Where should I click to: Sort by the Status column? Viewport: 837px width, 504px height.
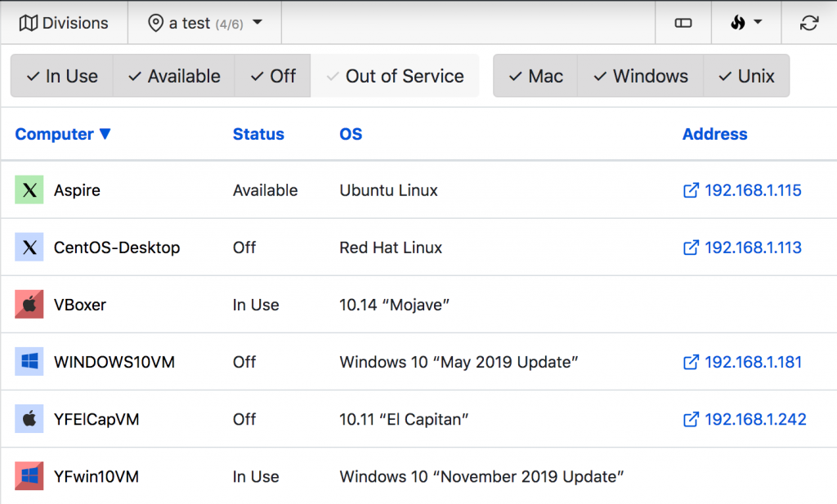[x=258, y=134]
